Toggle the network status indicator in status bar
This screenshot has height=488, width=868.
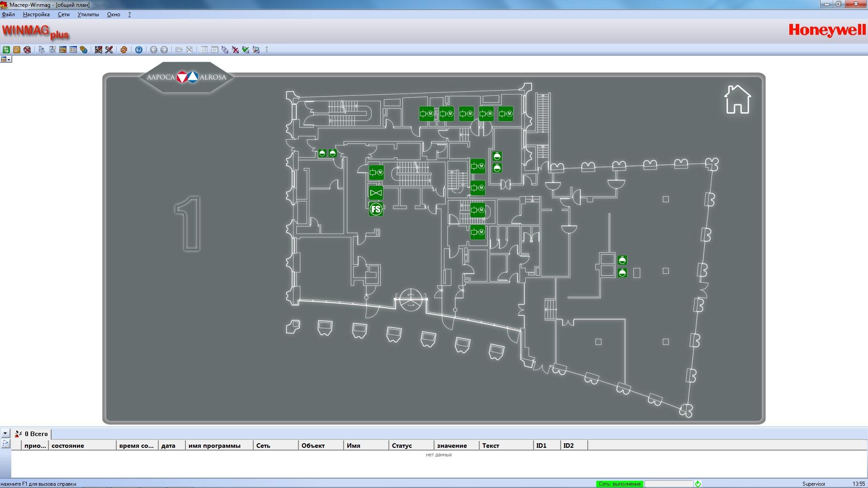620,483
